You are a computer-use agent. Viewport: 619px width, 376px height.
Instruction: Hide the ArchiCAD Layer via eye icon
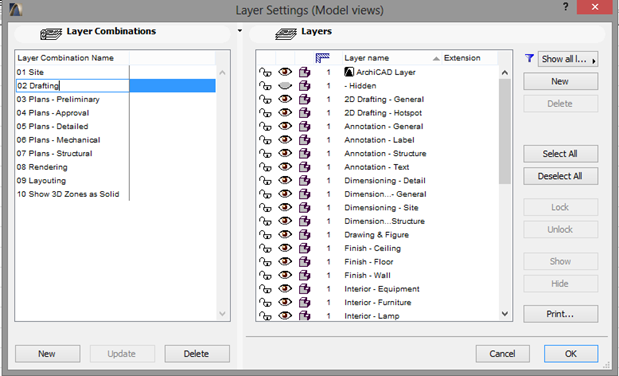pos(285,72)
